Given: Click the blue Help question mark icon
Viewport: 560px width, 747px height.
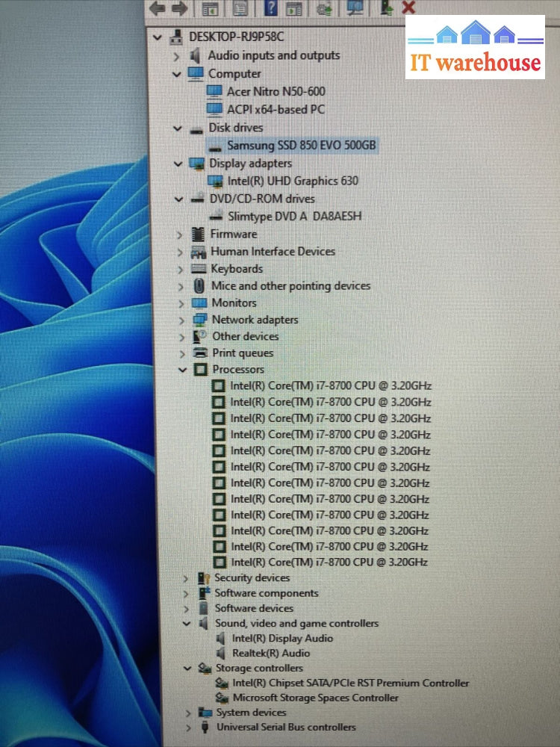Looking at the screenshot, I should [x=271, y=9].
